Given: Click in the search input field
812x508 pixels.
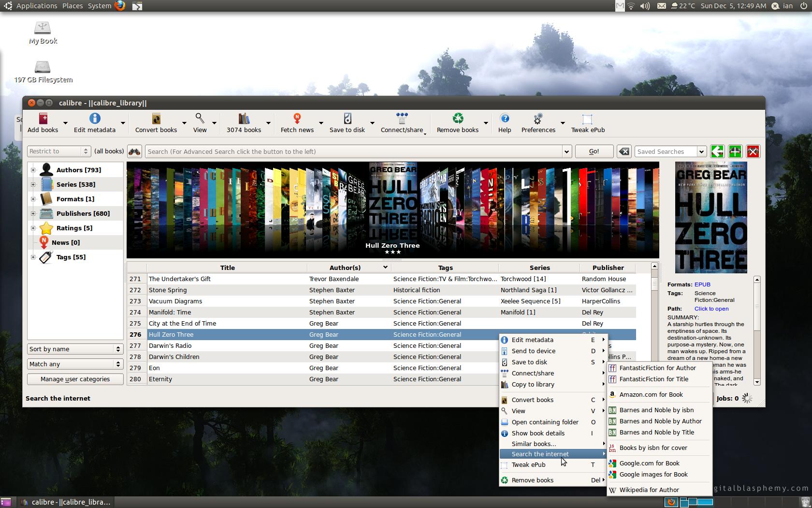Looking at the screenshot, I should 354,151.
